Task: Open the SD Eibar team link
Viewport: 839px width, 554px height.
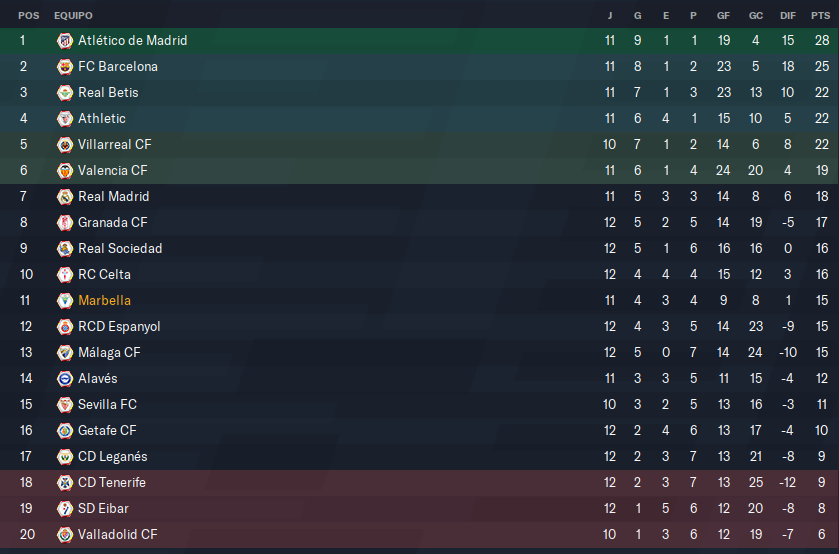Action: (x=103, y=509)
